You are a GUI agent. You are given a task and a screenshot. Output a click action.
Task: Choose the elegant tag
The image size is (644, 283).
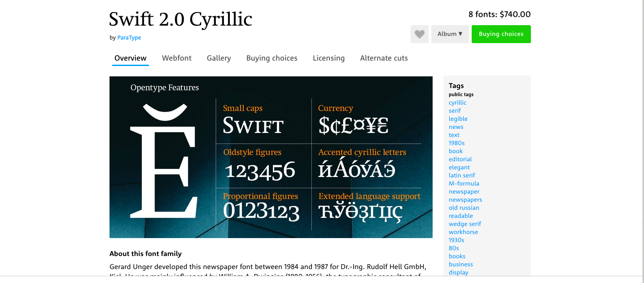[460, 168]
